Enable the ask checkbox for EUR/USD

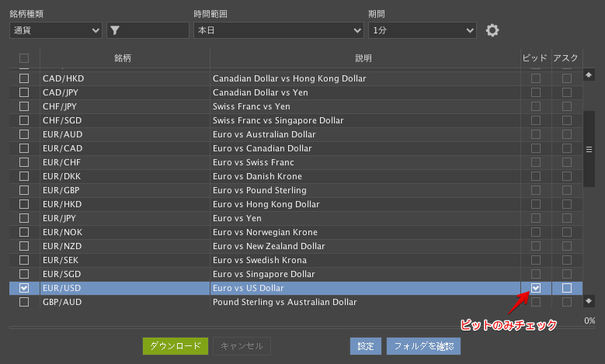[567, 288]
